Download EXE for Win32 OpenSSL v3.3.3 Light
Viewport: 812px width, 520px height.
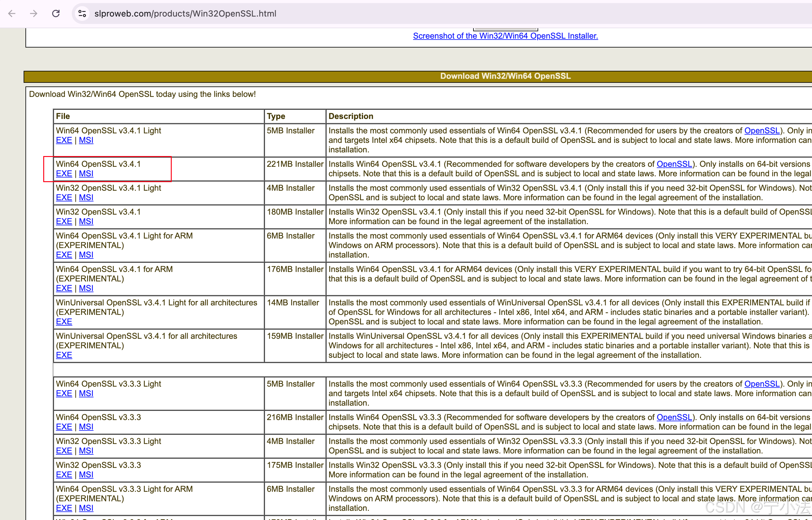64,451
